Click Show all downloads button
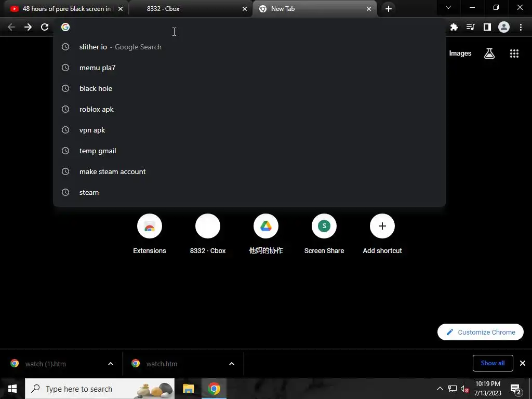The height and width of the screenshot is (399, 532). [x=493, y=363]
